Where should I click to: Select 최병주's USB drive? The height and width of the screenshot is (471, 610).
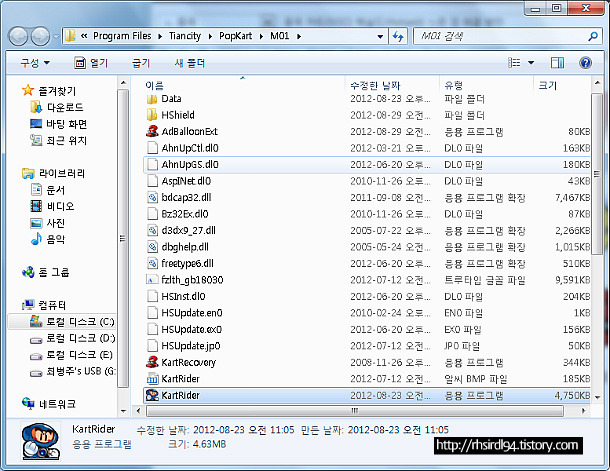tap(73, 371)
